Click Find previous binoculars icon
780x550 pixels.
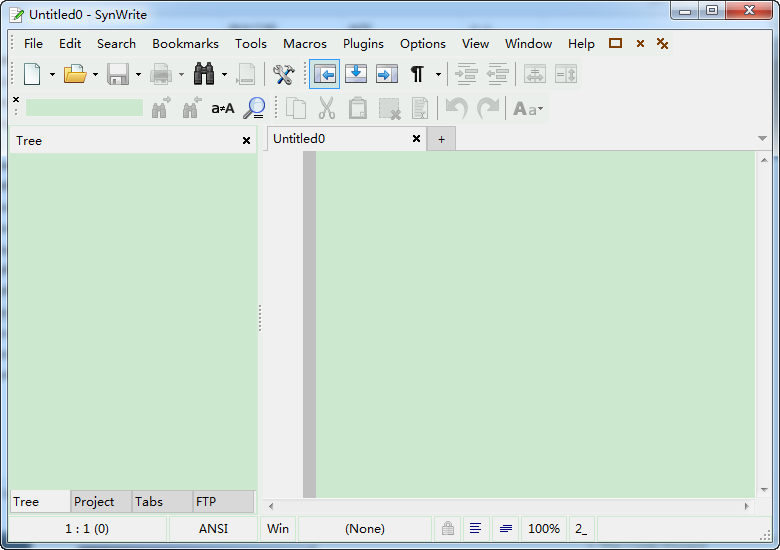click(192, 108)
